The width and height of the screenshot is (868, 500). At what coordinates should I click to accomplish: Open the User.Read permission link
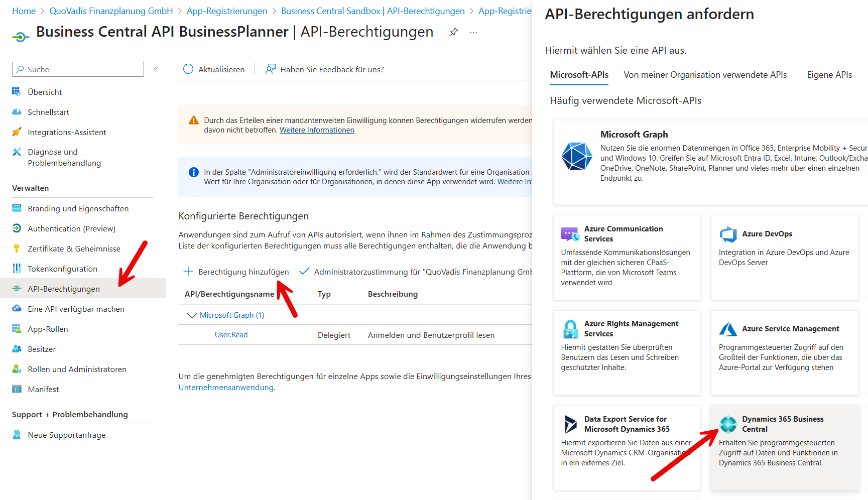[x=231, y=335]
